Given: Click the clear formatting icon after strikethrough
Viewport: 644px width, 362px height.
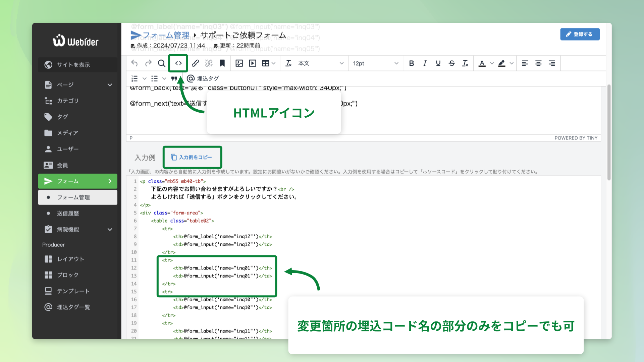Looking at the screenshot, I should 465,63.
